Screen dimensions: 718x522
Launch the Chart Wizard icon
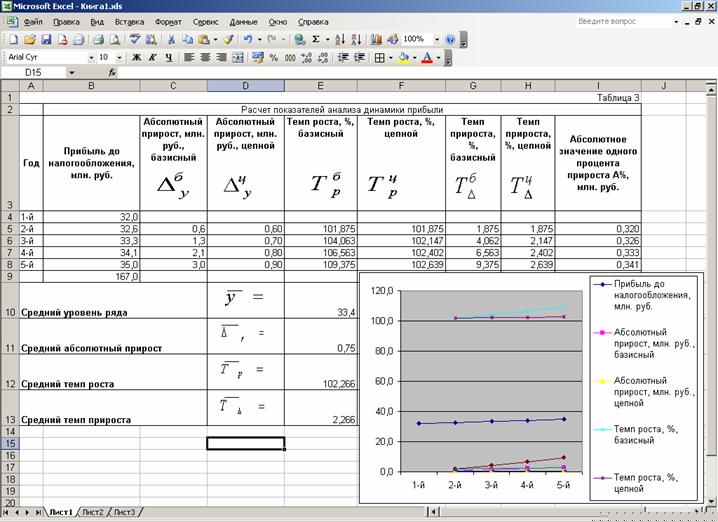(x=376, y=40)
